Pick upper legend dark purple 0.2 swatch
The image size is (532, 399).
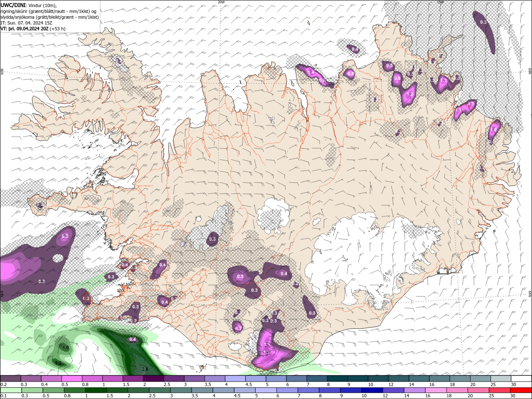coord(10,379)
